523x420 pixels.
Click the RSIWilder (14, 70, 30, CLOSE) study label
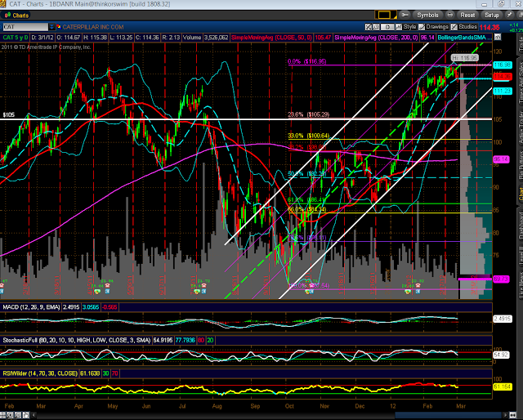[x=40, y=373]
